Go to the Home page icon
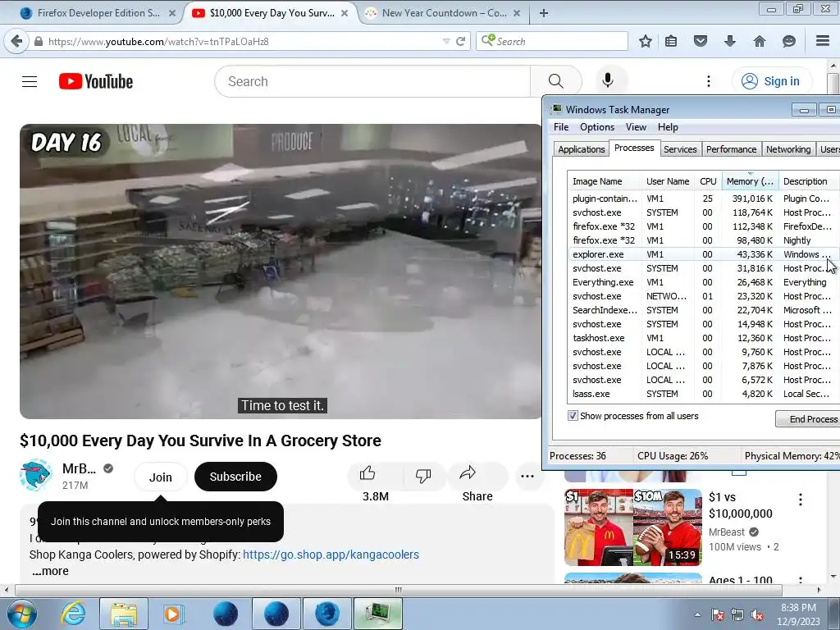This screenshot has width=840, height=630. [759, 41]
